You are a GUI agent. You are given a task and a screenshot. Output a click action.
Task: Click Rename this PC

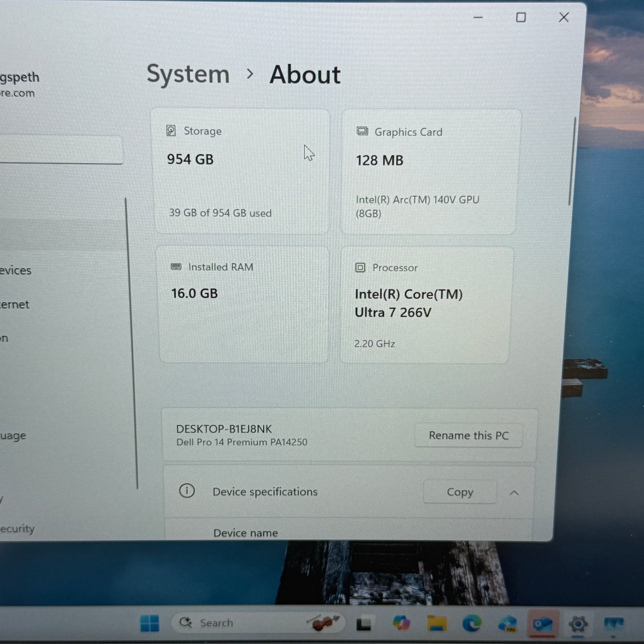click(x=468, y=435)
